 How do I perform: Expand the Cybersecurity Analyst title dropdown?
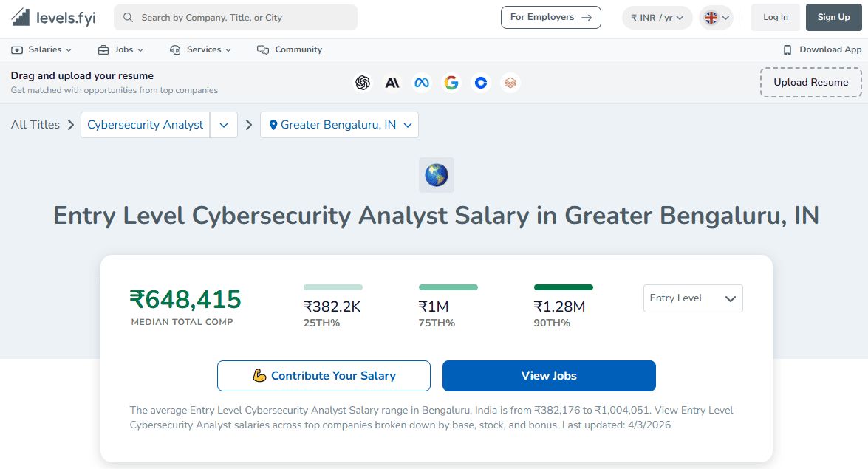[224, 125]
